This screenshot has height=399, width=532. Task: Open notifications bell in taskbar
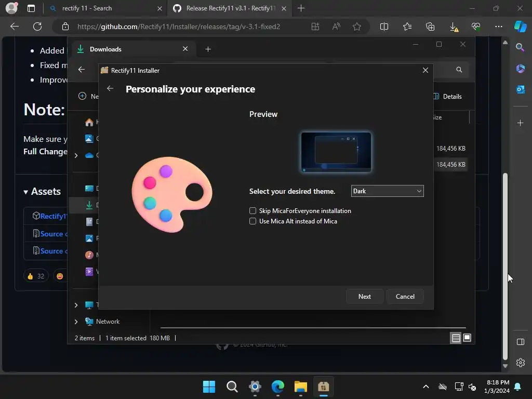pos(518,387)
